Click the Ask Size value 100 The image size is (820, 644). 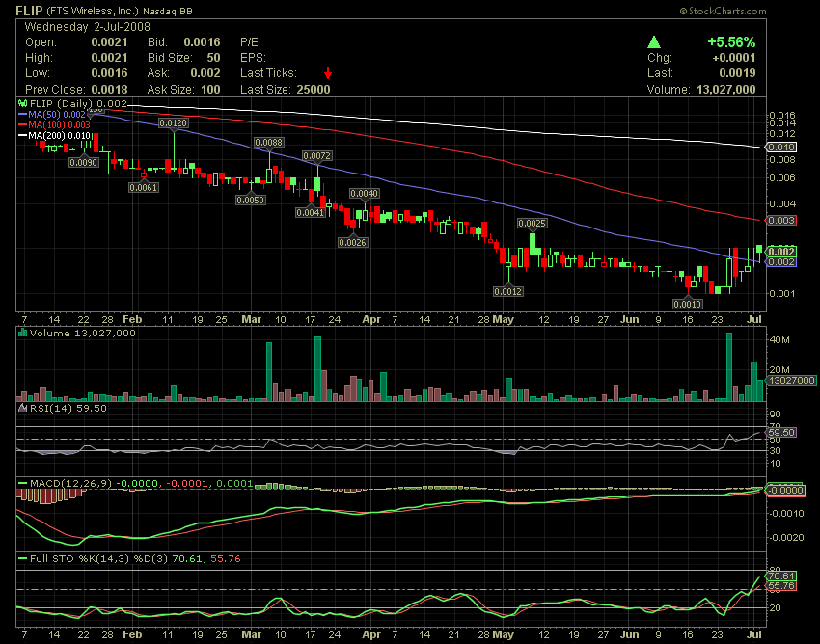pos(210,90)
